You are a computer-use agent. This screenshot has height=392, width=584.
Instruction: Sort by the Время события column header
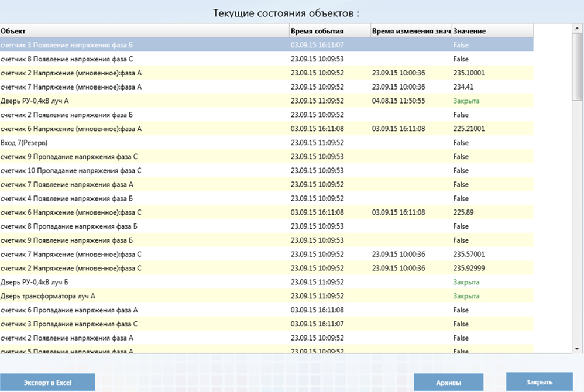(329, 31)
